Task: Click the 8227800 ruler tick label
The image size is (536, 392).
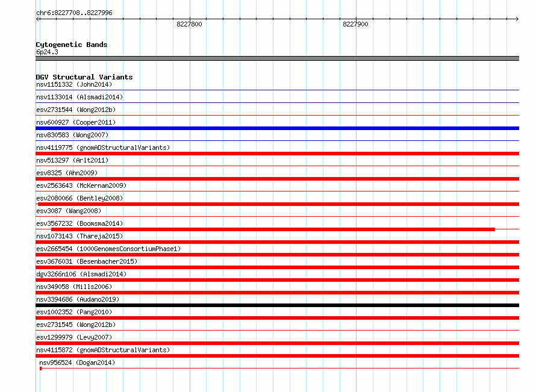Action: click(189, 24)
